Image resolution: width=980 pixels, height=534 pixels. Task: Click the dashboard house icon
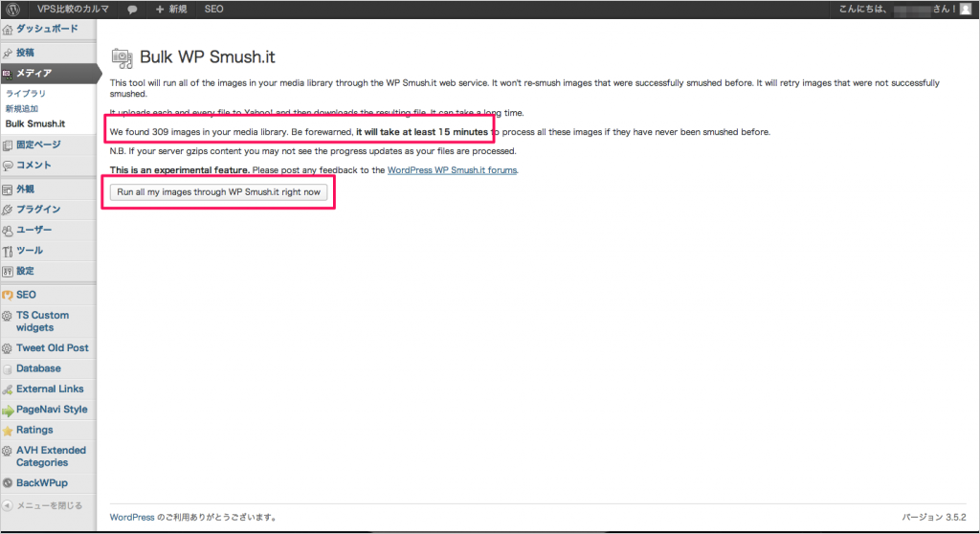point(8,30)
